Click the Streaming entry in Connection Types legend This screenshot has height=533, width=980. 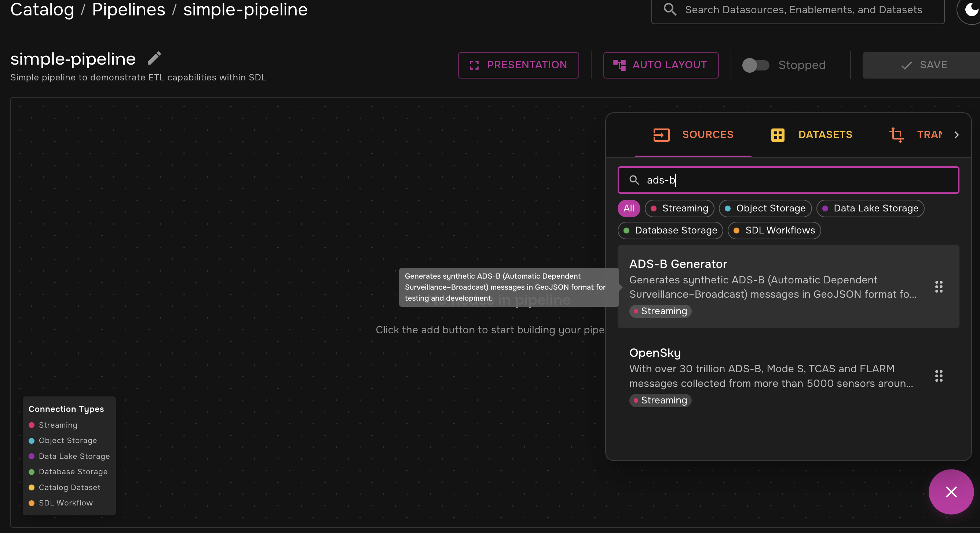[x=53, y=425]
